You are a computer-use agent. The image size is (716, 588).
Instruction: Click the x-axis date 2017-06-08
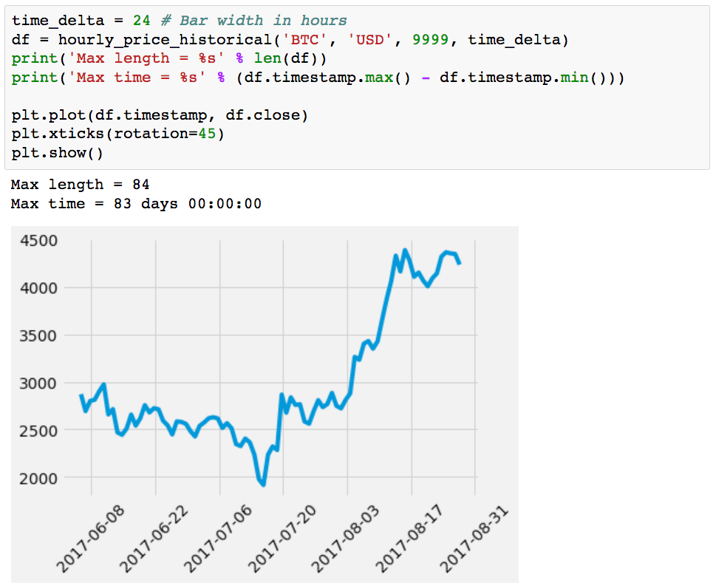pos(90,539)
